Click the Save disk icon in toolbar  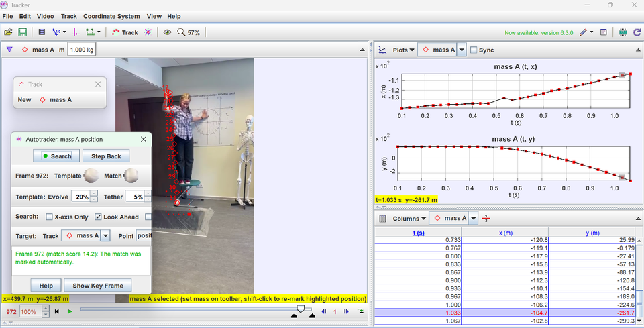(x=22, y=32)
